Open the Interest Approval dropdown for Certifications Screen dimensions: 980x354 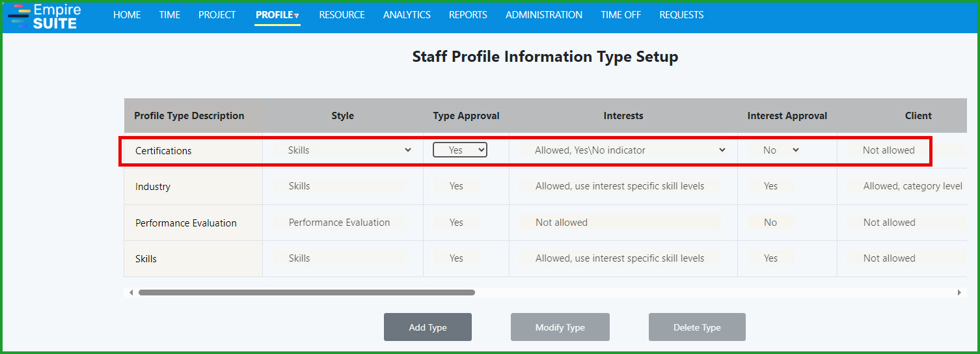(781, 150)
